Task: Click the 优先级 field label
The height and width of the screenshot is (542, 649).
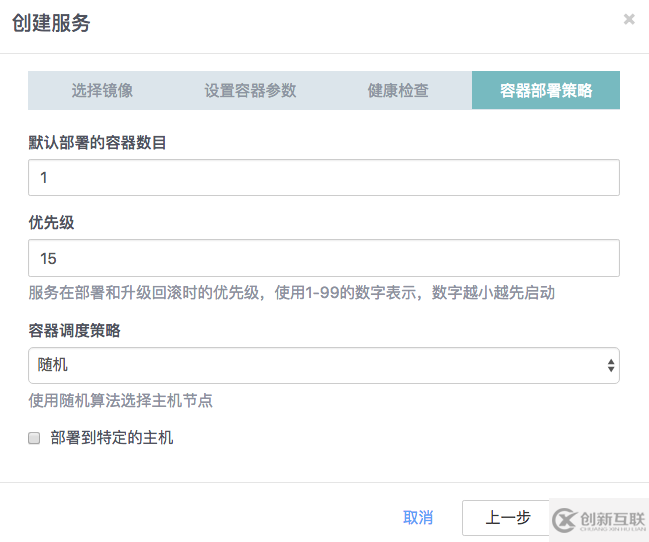Action: click(51, 222)
